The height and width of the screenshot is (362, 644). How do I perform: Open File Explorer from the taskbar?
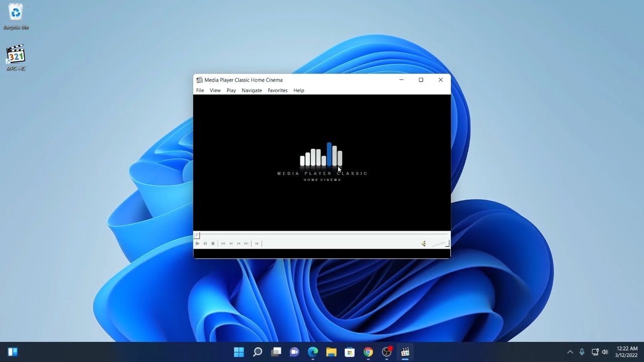[x=331, y=352]
